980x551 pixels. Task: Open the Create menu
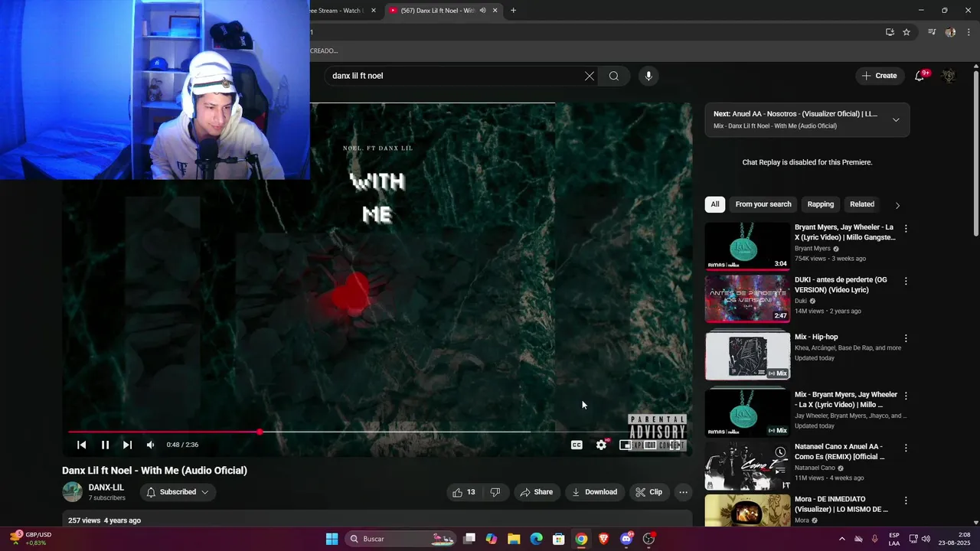879,76
